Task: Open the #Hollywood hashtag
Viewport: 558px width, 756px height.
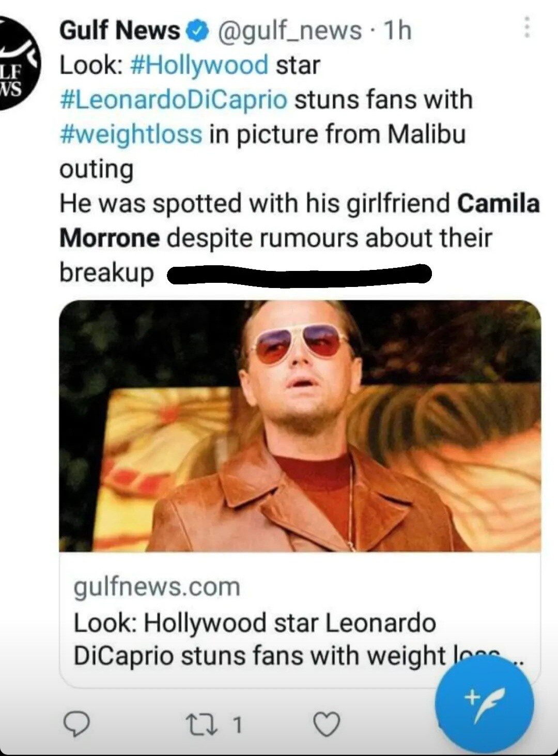Action: 200,65
